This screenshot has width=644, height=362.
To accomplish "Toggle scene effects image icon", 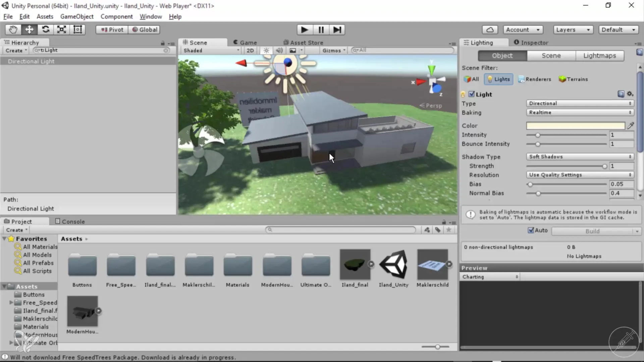I will click(x=293, y=50).
